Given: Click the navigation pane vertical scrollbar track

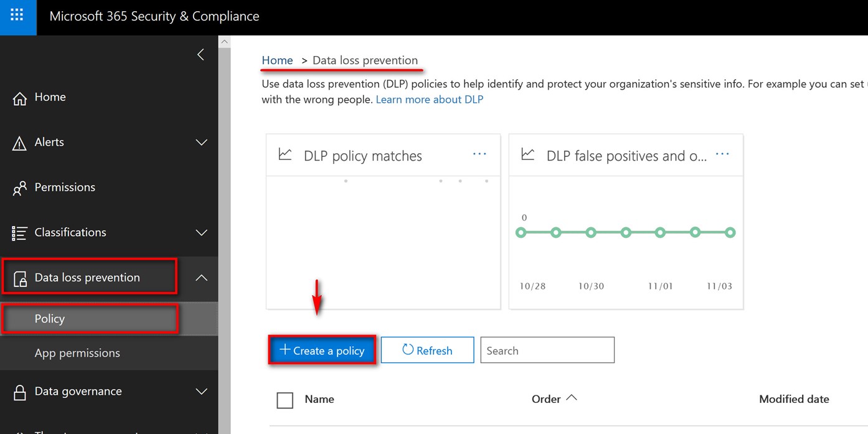Looking at the screenshot, I should pos(225,240).
